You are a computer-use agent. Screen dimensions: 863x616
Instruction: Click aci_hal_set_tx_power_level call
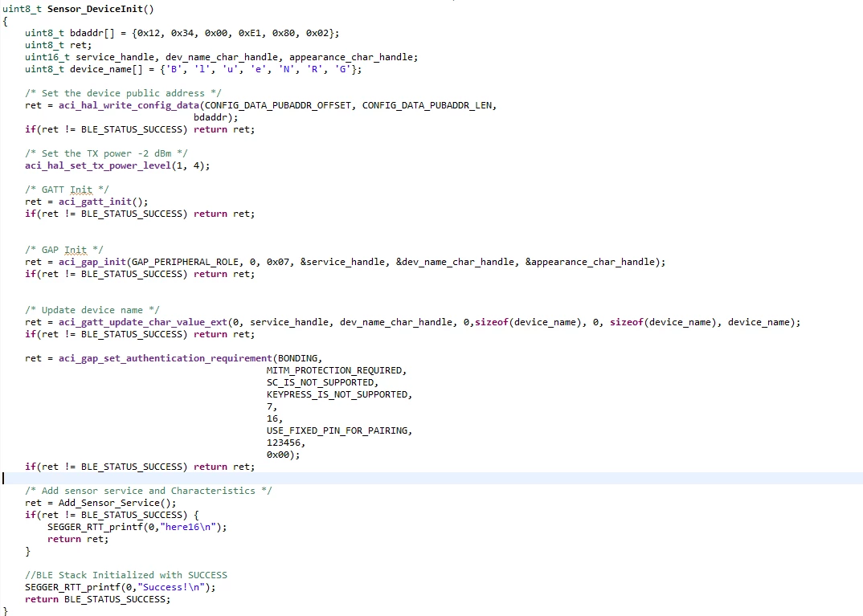(98, 165)
